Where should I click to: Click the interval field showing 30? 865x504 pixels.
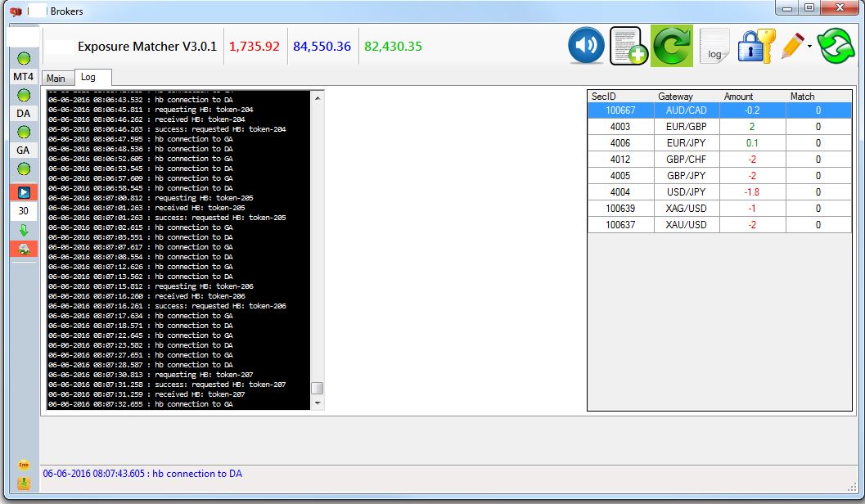(x=23, y=211)
